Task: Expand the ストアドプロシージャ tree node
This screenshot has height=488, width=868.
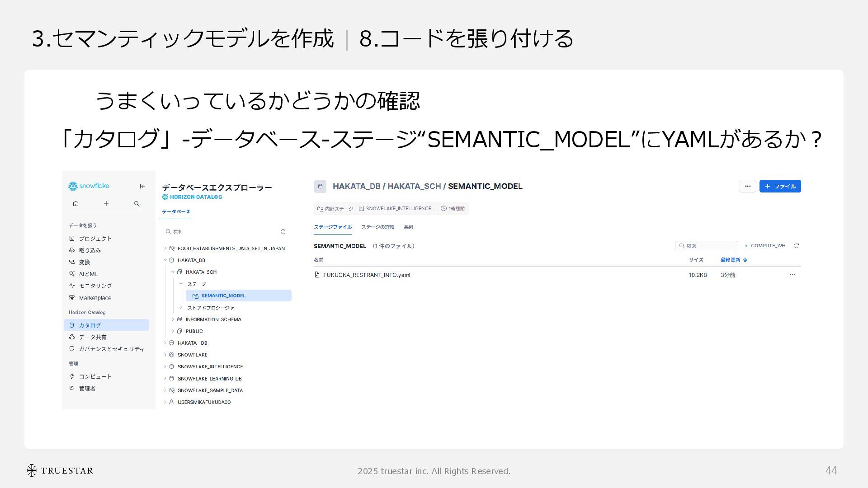Action: click(181, 308)
